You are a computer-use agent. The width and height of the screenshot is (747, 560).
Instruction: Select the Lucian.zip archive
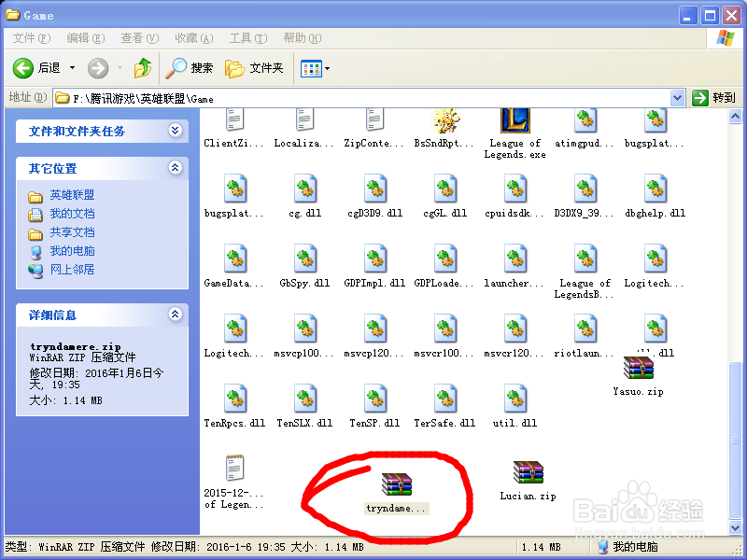tap(528, 481)
